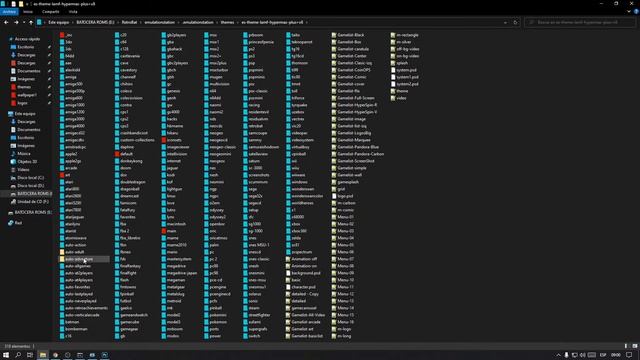Select the 'background.psd' file icon
This screenshot has width=640, height=360.
[289, 273]
